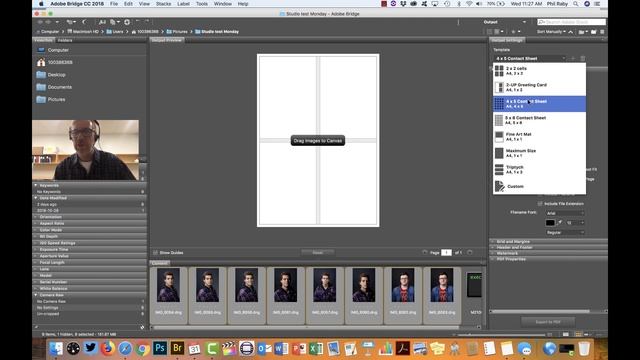Open the Trash in the Dock

(x=584, y=349)
